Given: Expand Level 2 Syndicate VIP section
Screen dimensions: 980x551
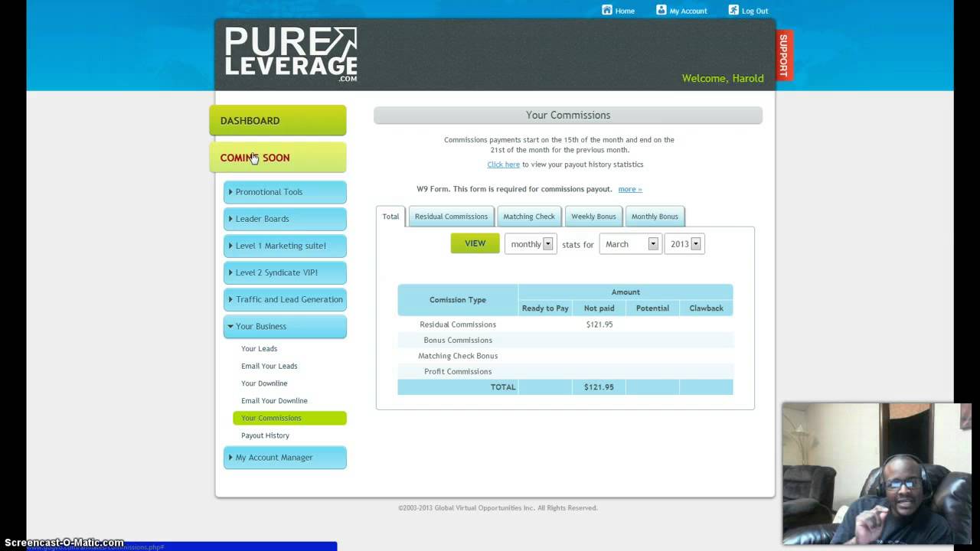Looking at the screenshot, I should pyautogui.click(x=285, y=272).
